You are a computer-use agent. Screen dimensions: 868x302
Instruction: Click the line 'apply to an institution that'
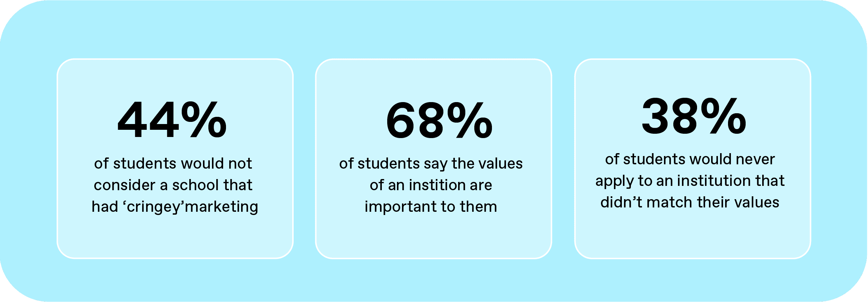click(690, 181)
